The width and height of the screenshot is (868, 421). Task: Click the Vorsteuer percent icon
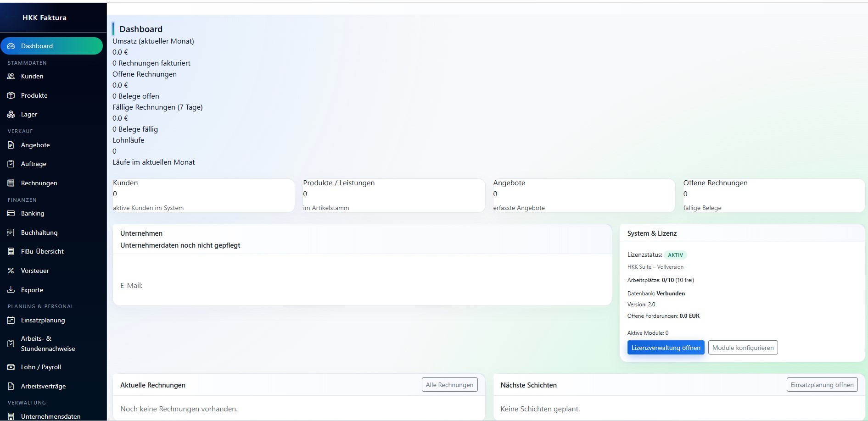[x=11, y=271]
